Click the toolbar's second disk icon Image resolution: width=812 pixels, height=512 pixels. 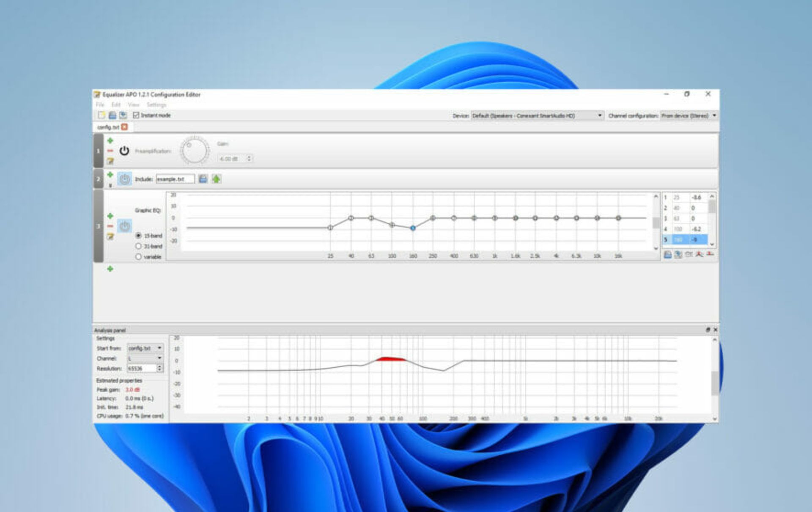tap(123, 115)
